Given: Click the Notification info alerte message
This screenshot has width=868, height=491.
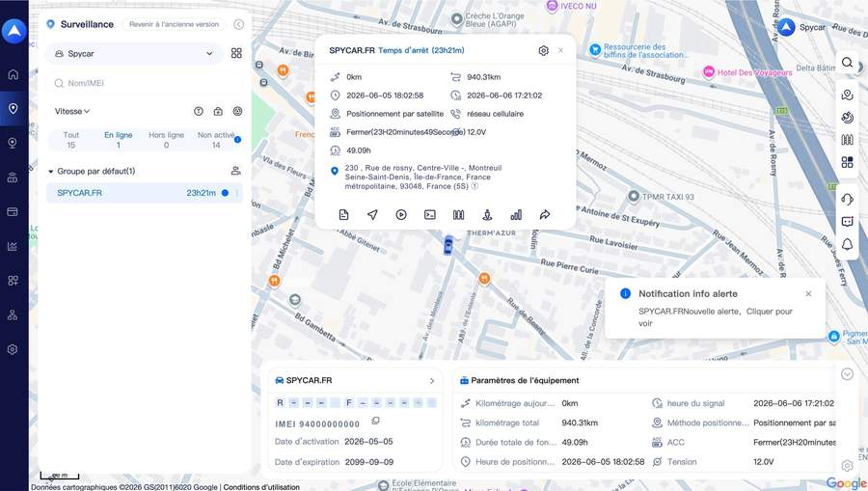Looking at the screenshot, I should 716,317.
